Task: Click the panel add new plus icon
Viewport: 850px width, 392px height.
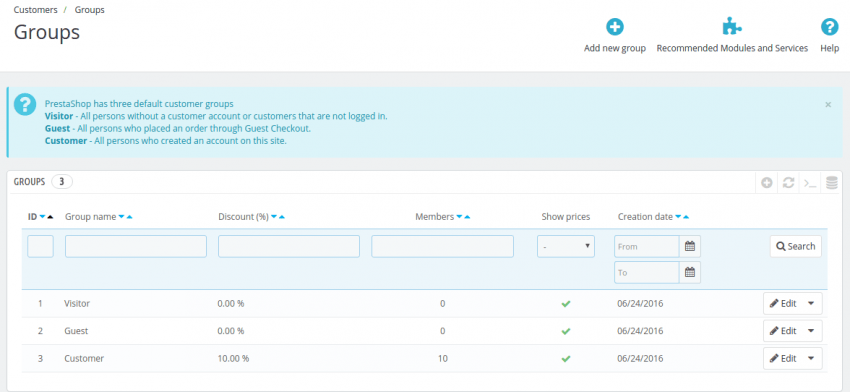Action: pyautogui.click(x=767, y=183)
